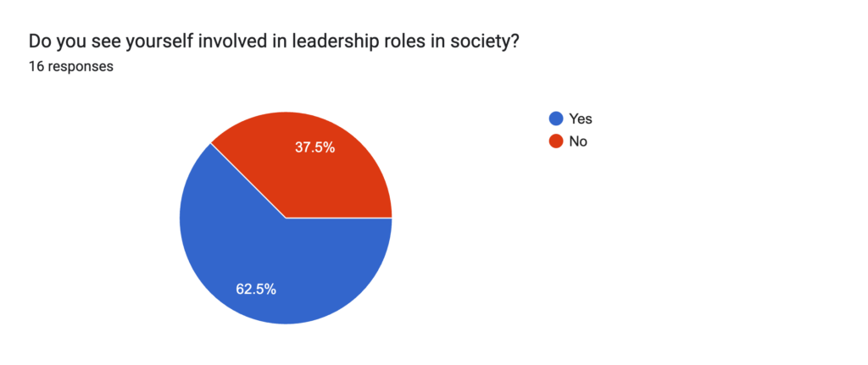
Task: Select the No legend label
Action: (578, 141)
